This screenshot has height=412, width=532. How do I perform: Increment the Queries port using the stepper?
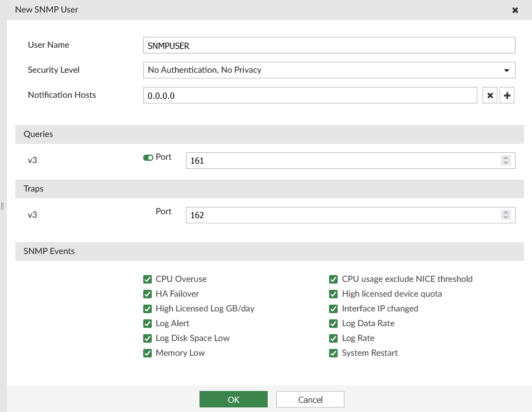click(x=505, y=157)
